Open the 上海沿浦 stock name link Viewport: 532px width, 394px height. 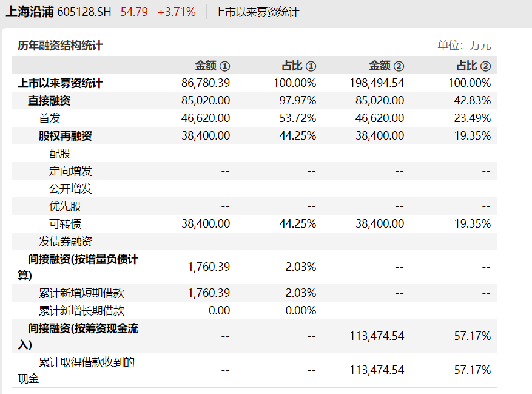tap(30, 12)
